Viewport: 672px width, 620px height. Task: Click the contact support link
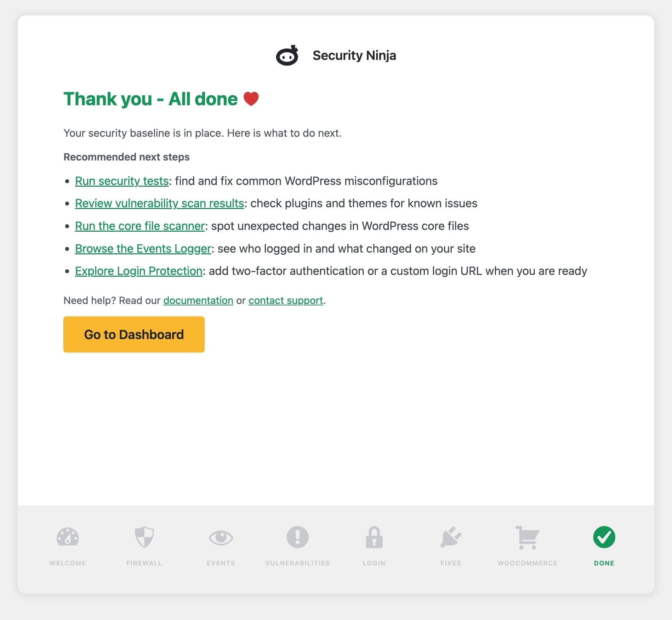point(286,300)
